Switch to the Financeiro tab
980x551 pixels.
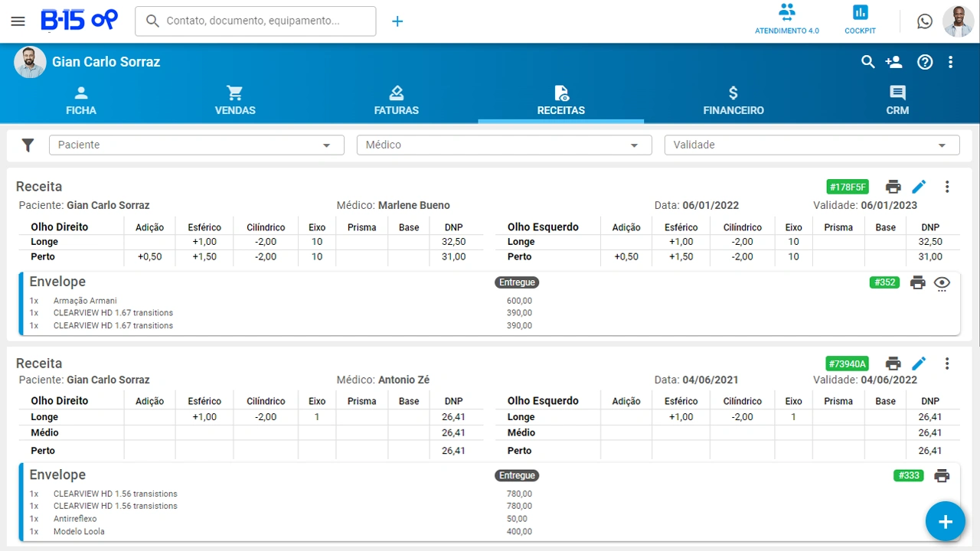(733, 101)
